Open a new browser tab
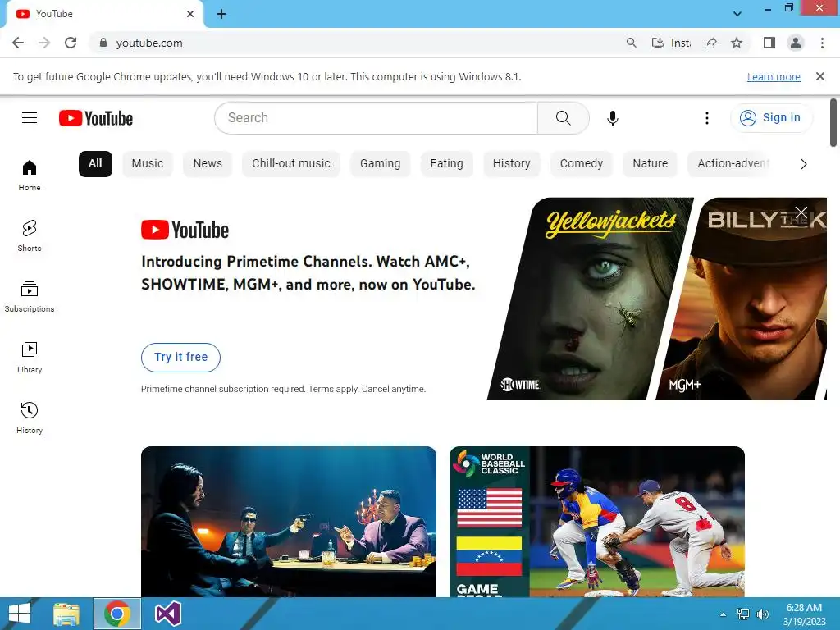 point(221,14)
